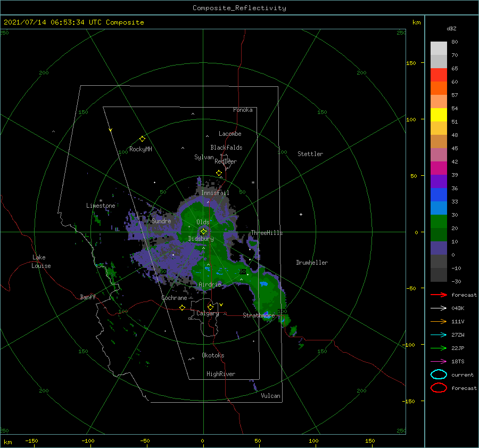Click the orange 111V arrow legend icon
The image size is (479, 448).
click(x=439, y=321)
